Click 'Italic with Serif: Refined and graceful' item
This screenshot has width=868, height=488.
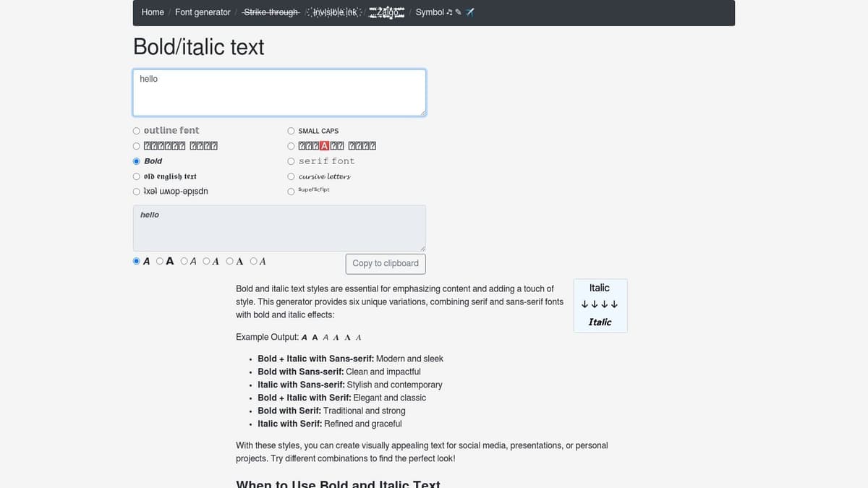click(x=330, y=424)
